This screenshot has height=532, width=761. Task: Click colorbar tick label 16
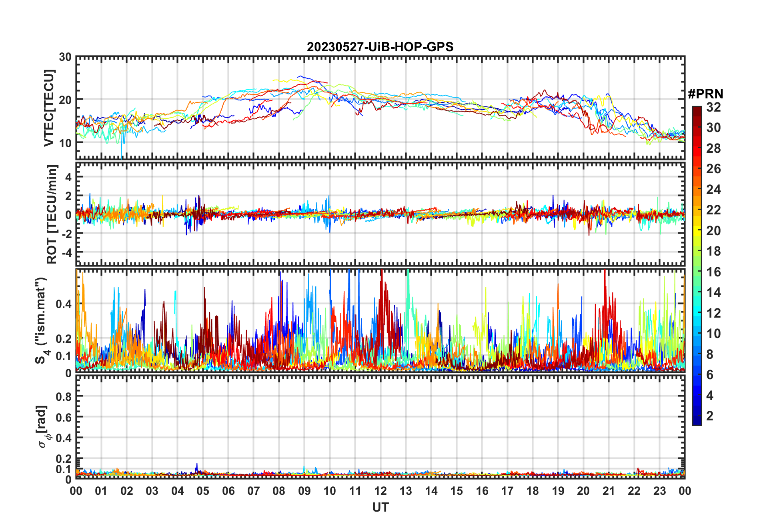(713, 272)
